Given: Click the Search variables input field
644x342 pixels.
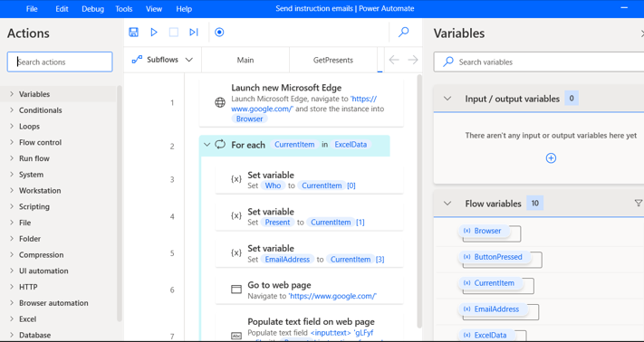Looking at the screenshot, I should coord(539,62).
